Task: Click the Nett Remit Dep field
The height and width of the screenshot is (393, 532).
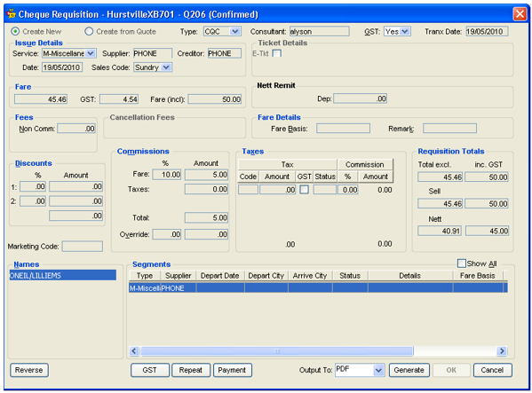Action: [x=360, y=98]
